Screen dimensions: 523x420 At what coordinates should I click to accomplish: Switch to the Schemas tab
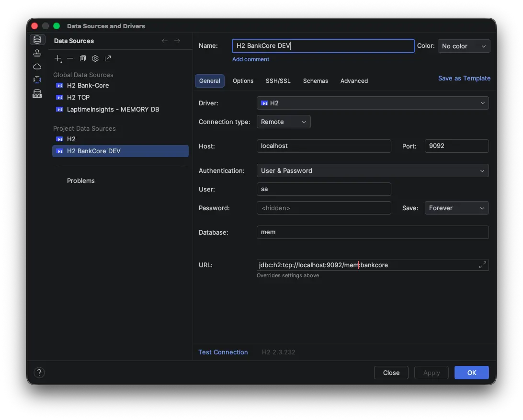pos(315,81)
